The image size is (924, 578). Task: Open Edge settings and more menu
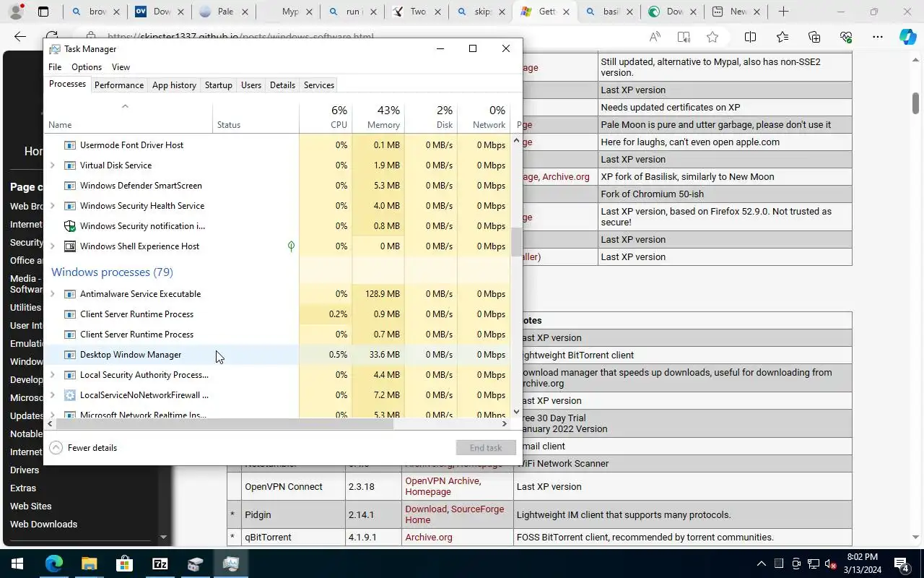click(x=878, y=37)
